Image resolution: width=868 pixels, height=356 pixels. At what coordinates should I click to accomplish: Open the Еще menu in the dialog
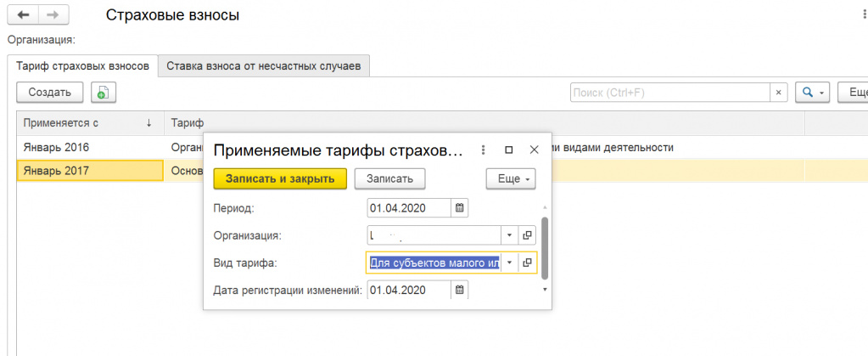tap(511, 179)
